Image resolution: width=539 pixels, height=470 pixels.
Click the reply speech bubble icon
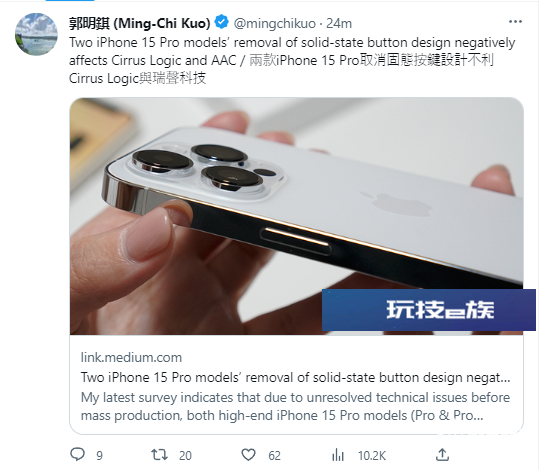(77, 454)
